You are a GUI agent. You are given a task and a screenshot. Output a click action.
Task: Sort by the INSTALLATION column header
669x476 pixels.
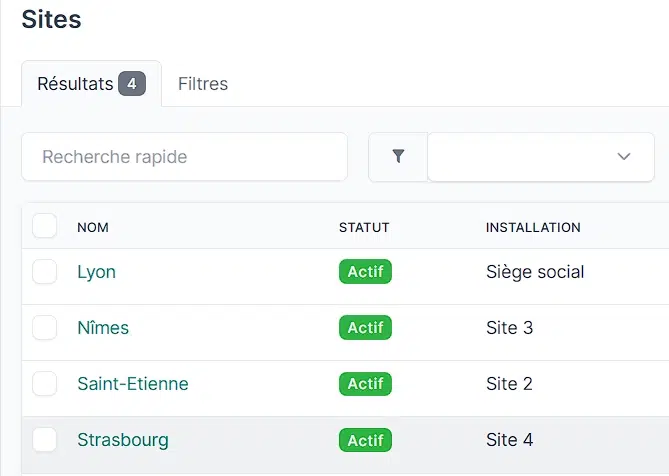point(533,227)
